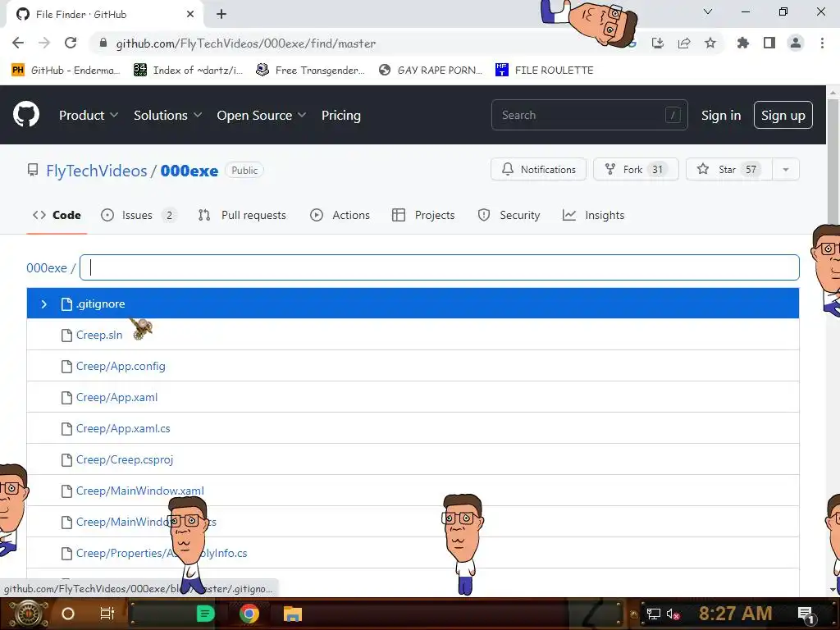Open tab search chevron in title bar

[708, 11]
